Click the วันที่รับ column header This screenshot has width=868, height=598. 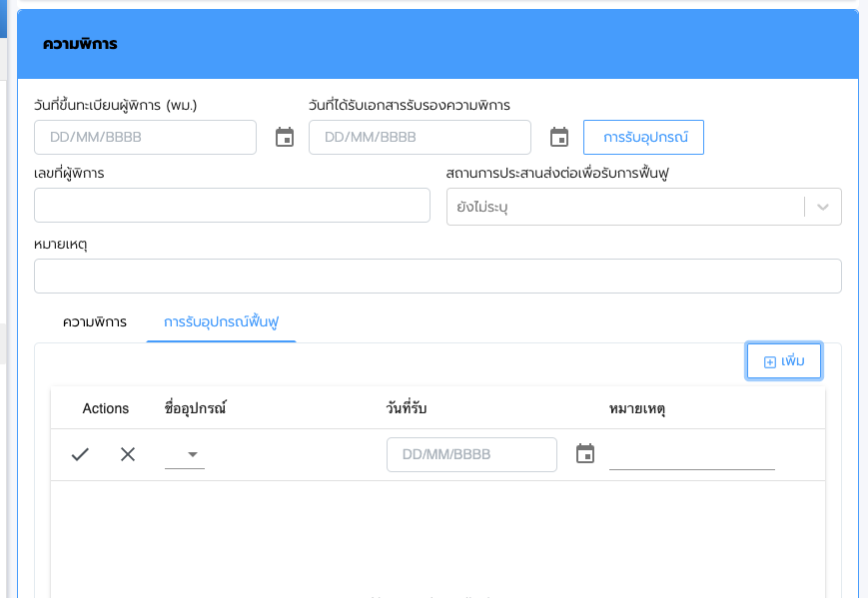pyautogui.click(x=407, y=408)
